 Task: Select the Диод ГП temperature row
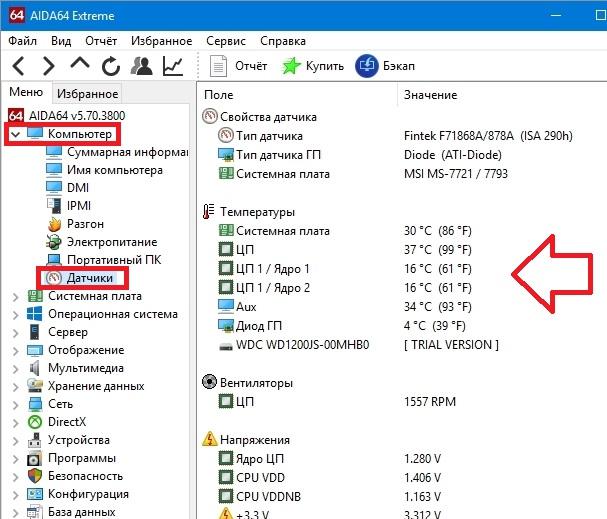341,325
